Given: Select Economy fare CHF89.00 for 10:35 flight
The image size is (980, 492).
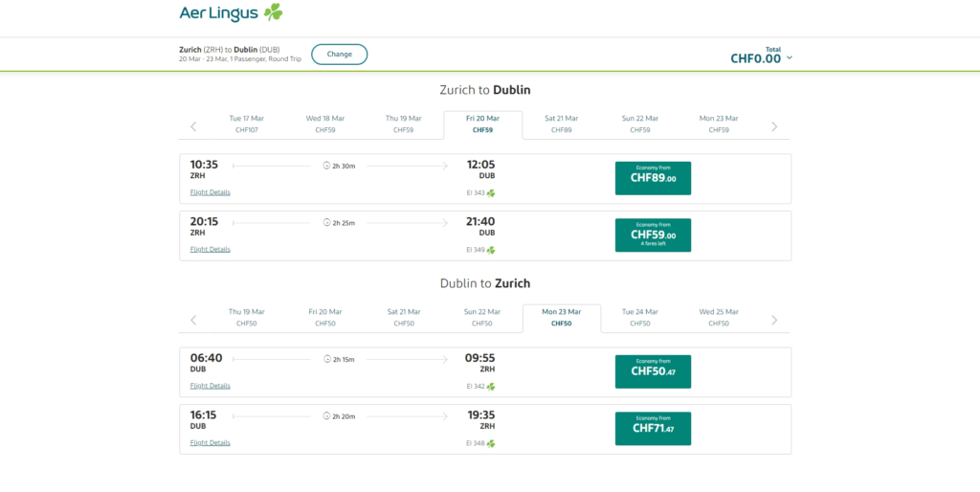Looking at the screenshot, I should click(653, 178).
